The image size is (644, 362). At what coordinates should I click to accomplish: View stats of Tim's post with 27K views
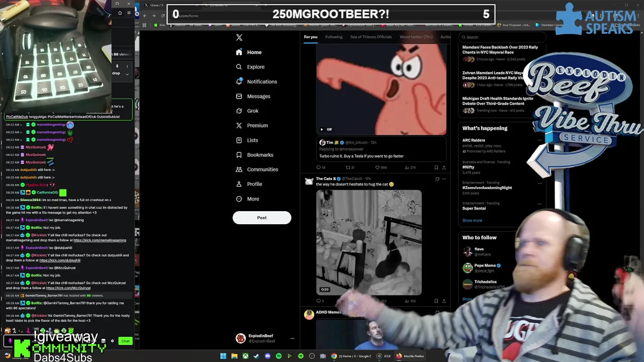pos(411,167)
